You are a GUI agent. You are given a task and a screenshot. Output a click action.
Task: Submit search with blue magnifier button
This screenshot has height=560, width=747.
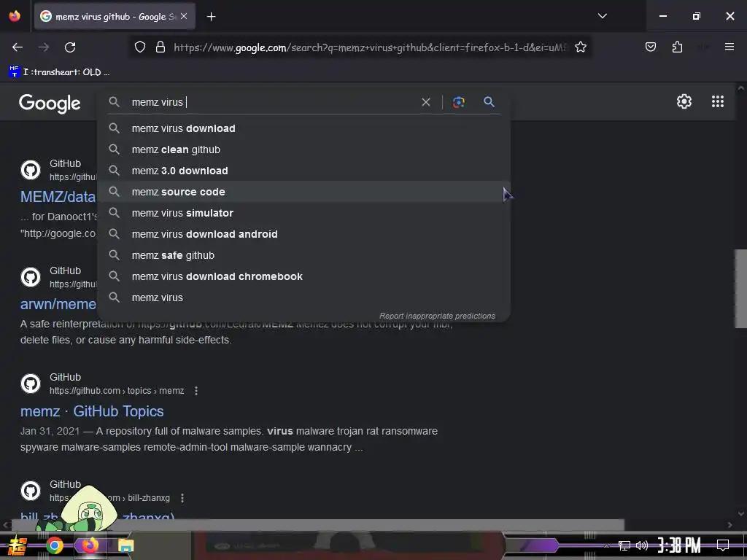coord(489,102)
